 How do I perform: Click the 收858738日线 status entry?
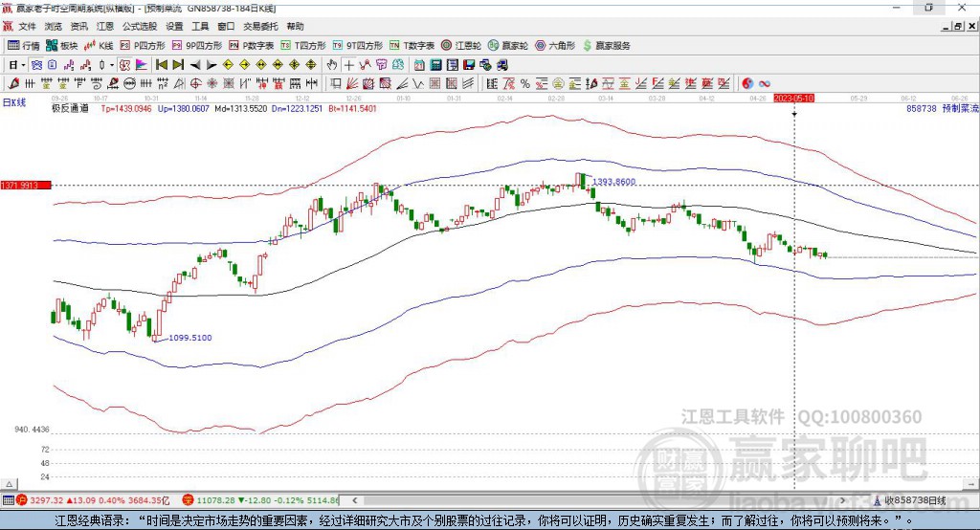click(x=910, y=500)
